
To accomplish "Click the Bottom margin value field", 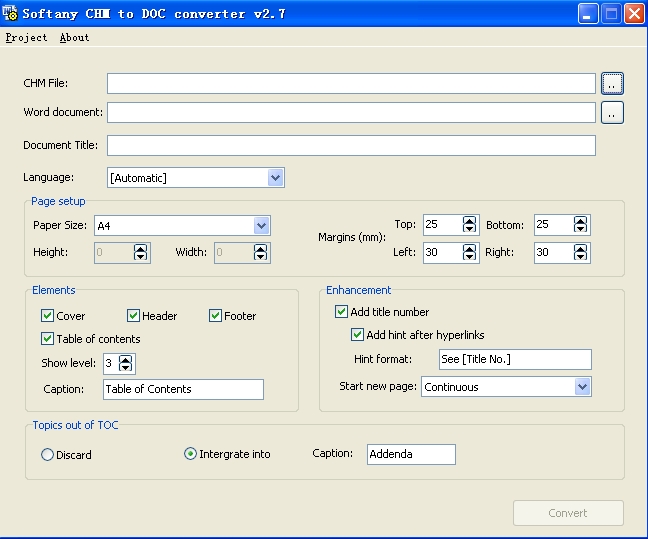I will [553, 225].
